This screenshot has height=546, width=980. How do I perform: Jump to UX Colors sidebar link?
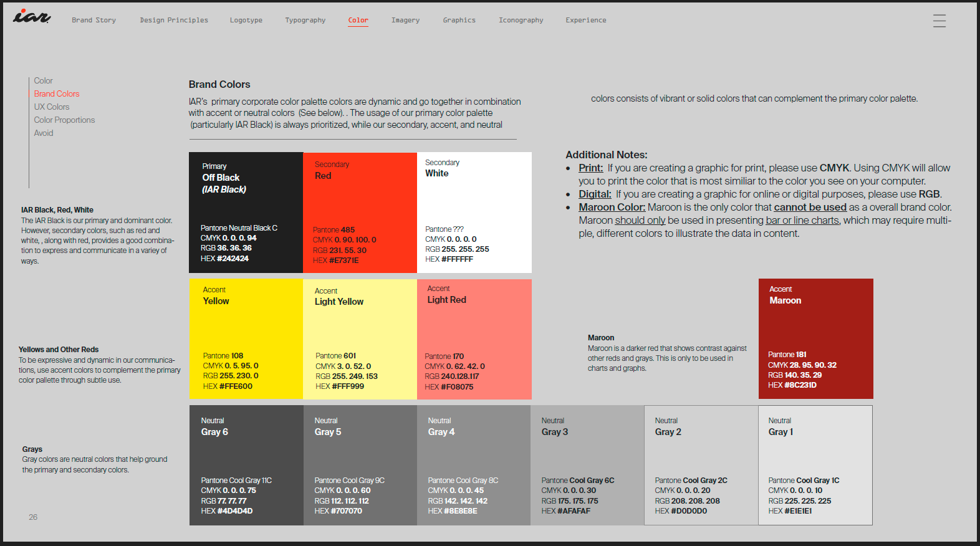52,107
